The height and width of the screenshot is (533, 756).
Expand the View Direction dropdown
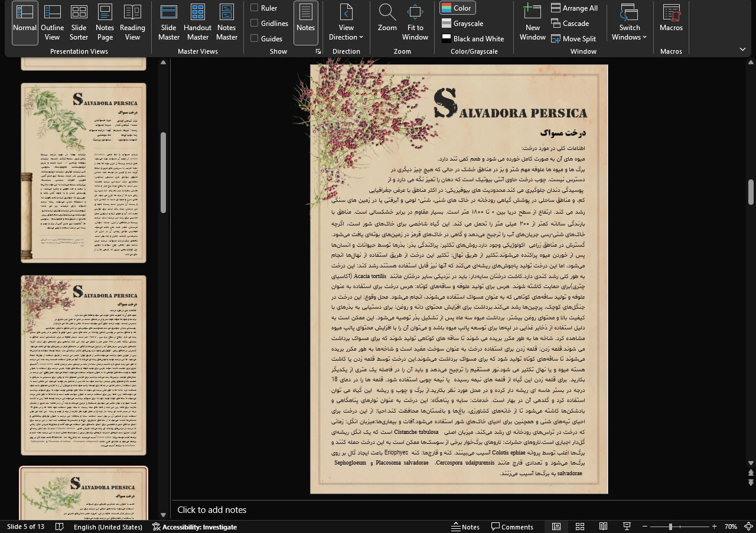click(x=346, y=24)
